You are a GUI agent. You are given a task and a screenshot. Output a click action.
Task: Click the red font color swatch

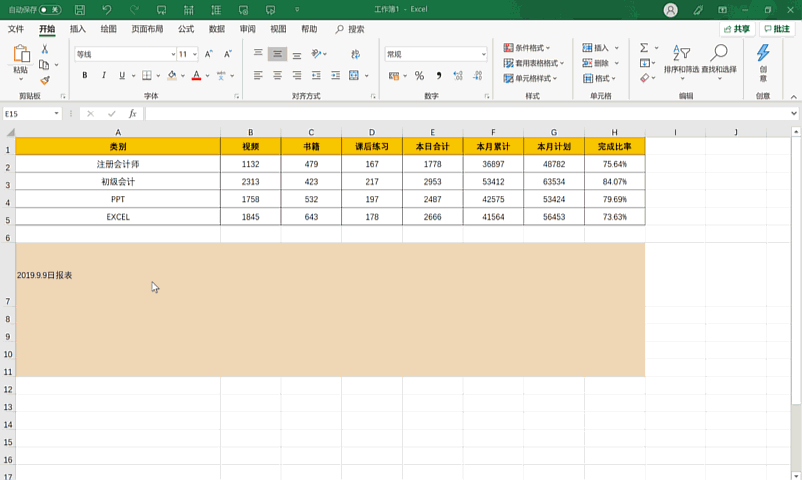coord(196,76)
